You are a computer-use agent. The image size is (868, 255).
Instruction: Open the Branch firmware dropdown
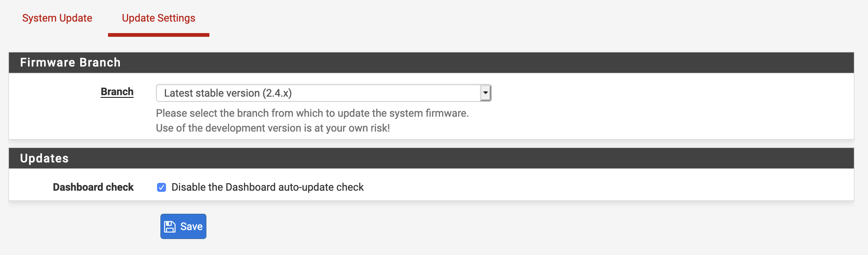(x=323, y=93)
